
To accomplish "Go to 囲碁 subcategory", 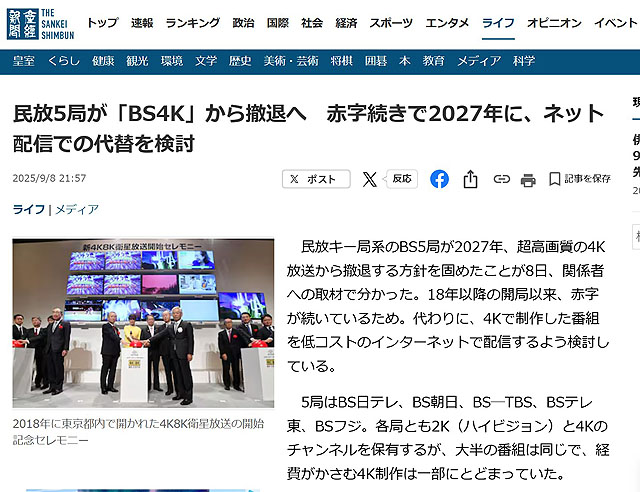I will point(376,61).
